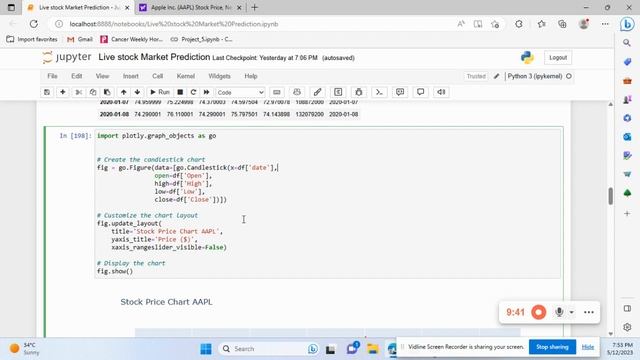The height and width of the screenshot is (360, 640).
Task: Copy selected cells icon
Action: (x=93, y=92)
